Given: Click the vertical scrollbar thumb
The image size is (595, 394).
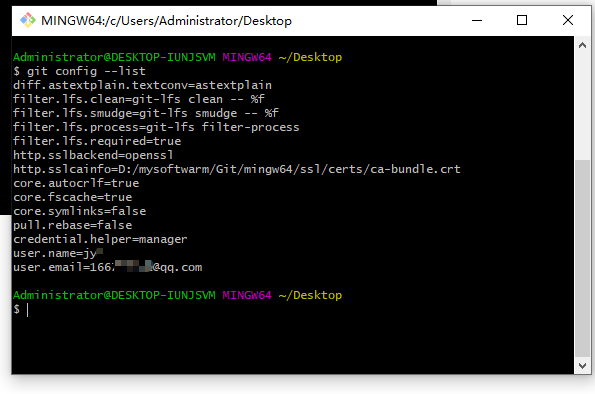Looking at the screenshot, I should click(582, 258).
